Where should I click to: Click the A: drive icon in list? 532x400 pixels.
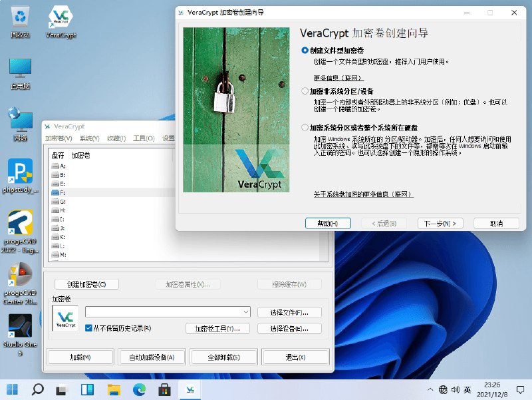(x=55, y=166)
